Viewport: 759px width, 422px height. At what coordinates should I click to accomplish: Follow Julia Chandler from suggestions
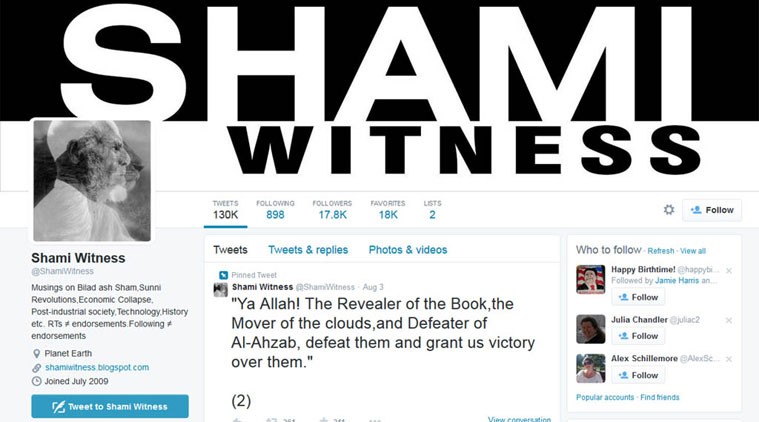638,336
